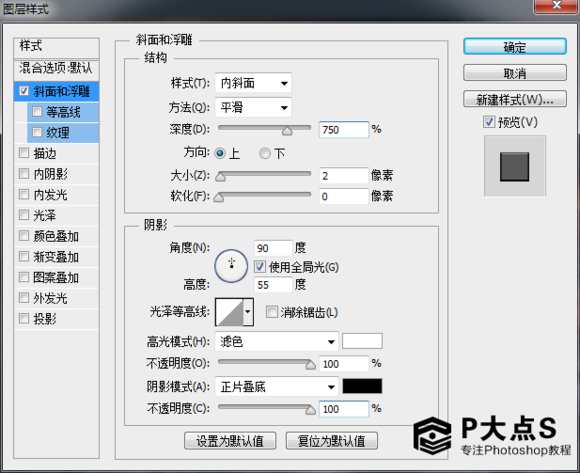Enable the 投影 checkbox

[24, 318]
